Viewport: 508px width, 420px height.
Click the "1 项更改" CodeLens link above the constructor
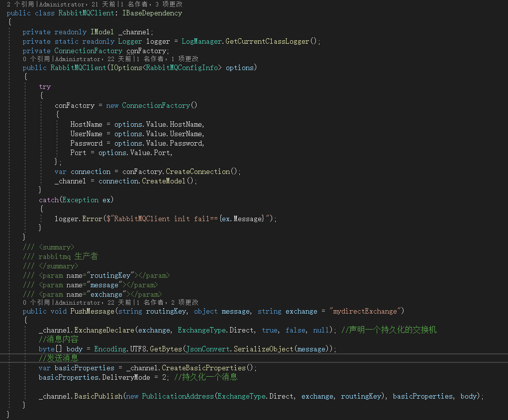tap(185, 59)
